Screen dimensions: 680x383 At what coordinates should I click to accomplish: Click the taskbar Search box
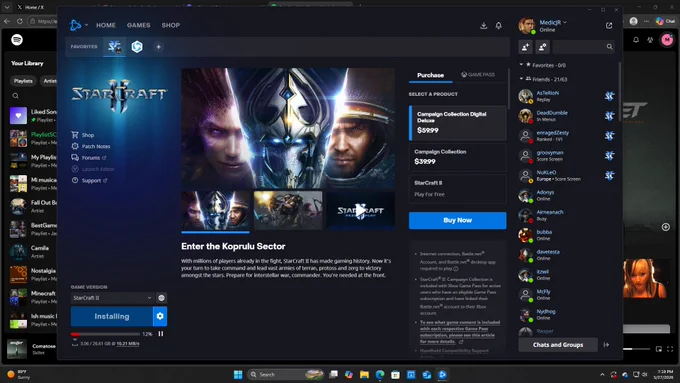[286, 374]
